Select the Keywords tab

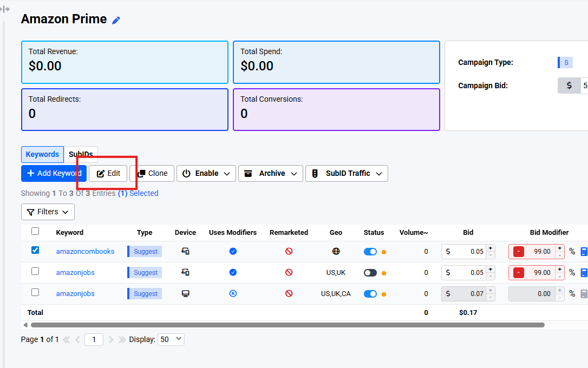42,154
